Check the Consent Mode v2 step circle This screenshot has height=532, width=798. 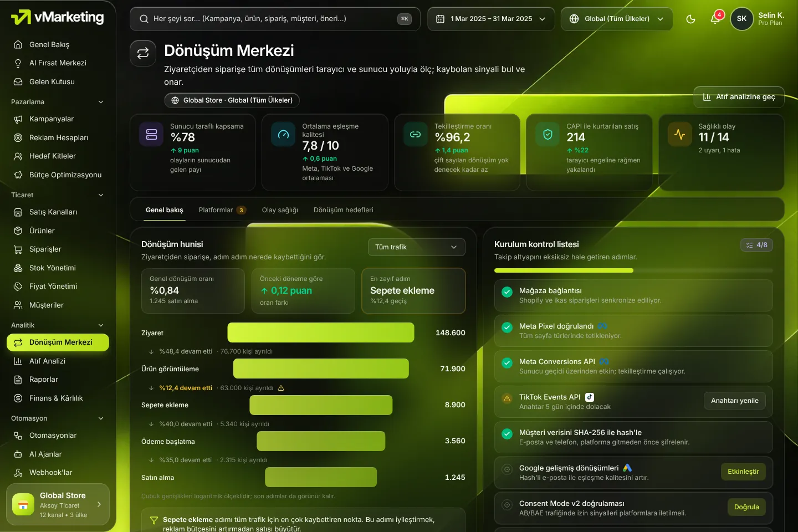(x=507, y=504)
